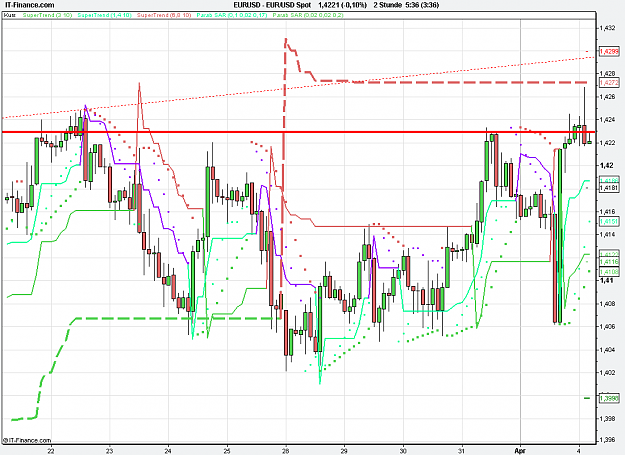This screenshot has height=455, width=625.
Task: Click the 29 date axis label
Action: (344, 451)
